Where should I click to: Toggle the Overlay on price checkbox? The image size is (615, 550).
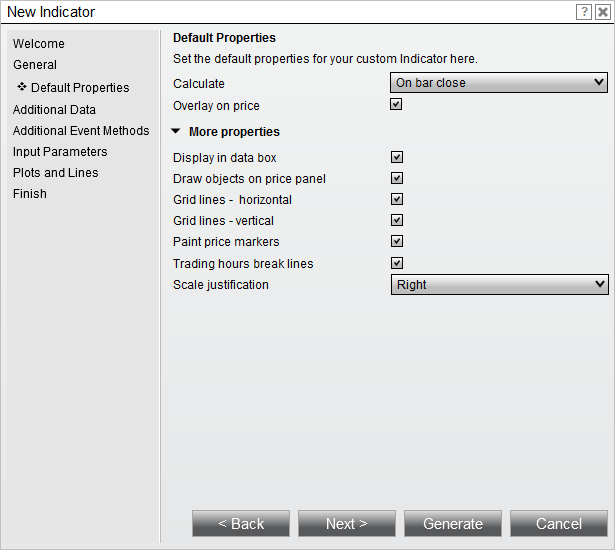pyautogui.click(x=396, y=104)
